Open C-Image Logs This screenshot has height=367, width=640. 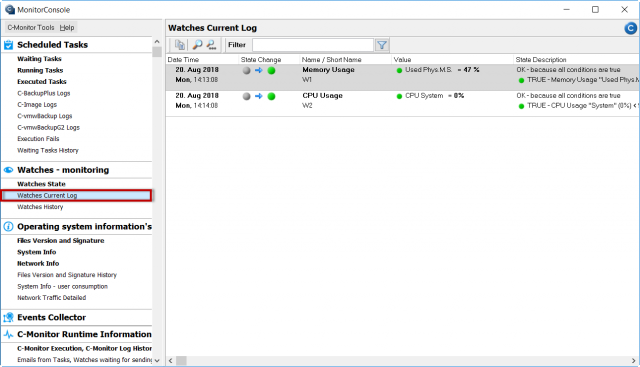point(37,105)
